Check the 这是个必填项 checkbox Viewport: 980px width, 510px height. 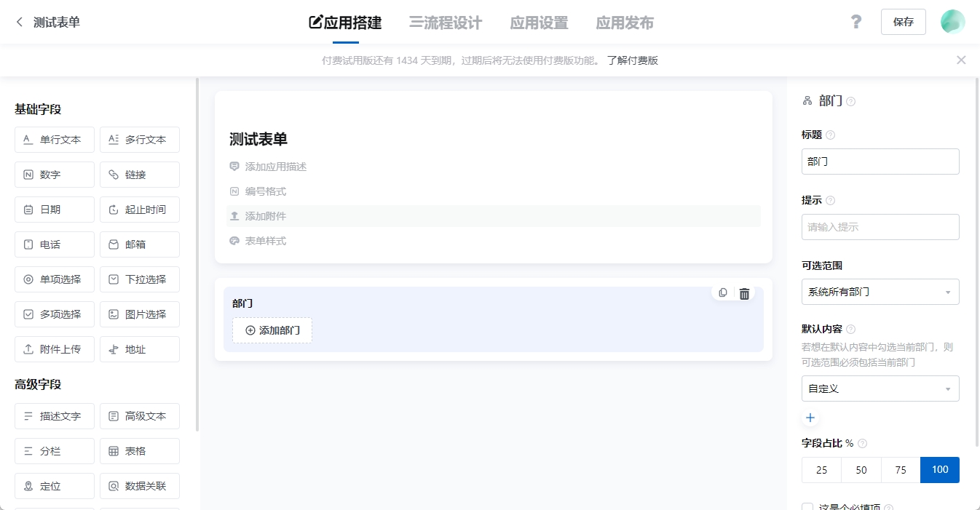click(807, 507)
